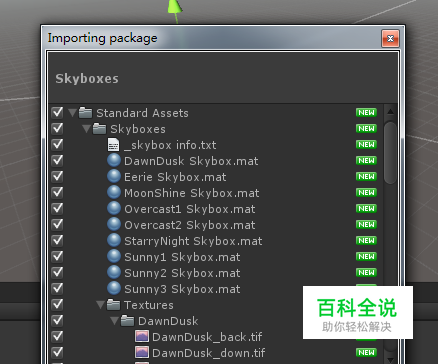Select 'Overcast1 Skybox.mat' file name
Image resolution: width=438 pixels, height=364 pixels.
point(190,209)
